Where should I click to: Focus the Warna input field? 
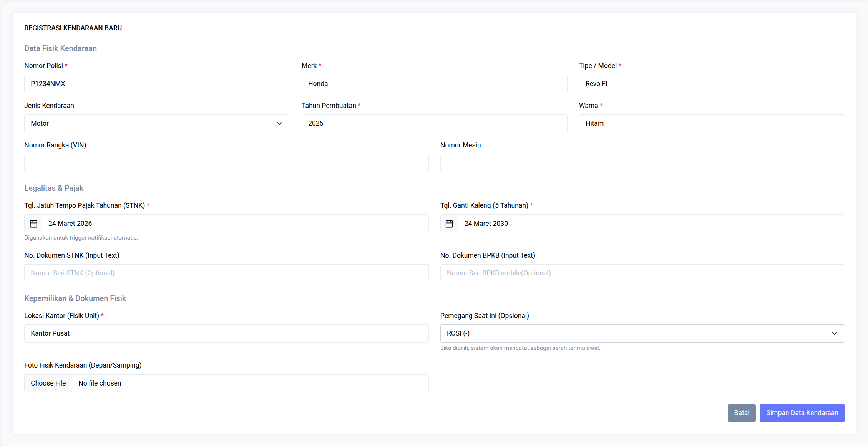(712, 123)
